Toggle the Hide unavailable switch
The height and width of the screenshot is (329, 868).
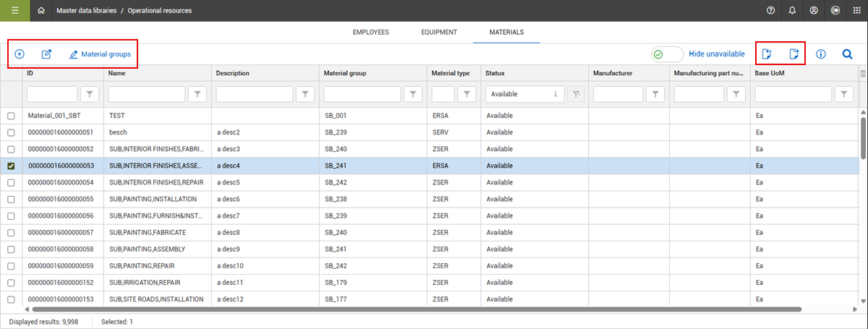[x=667, y=54]
